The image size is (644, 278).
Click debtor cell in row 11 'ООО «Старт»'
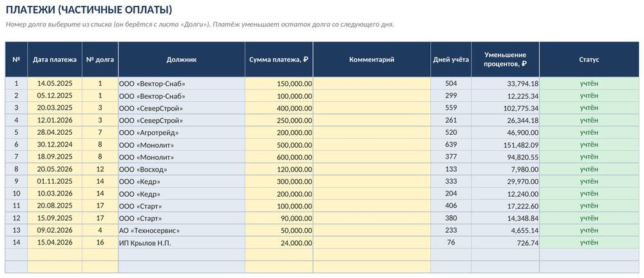click(182, 206)
